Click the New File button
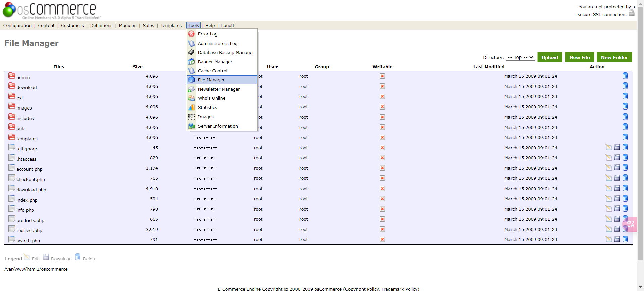The width and height of the screenshot is (644, 291). point(580,57)
